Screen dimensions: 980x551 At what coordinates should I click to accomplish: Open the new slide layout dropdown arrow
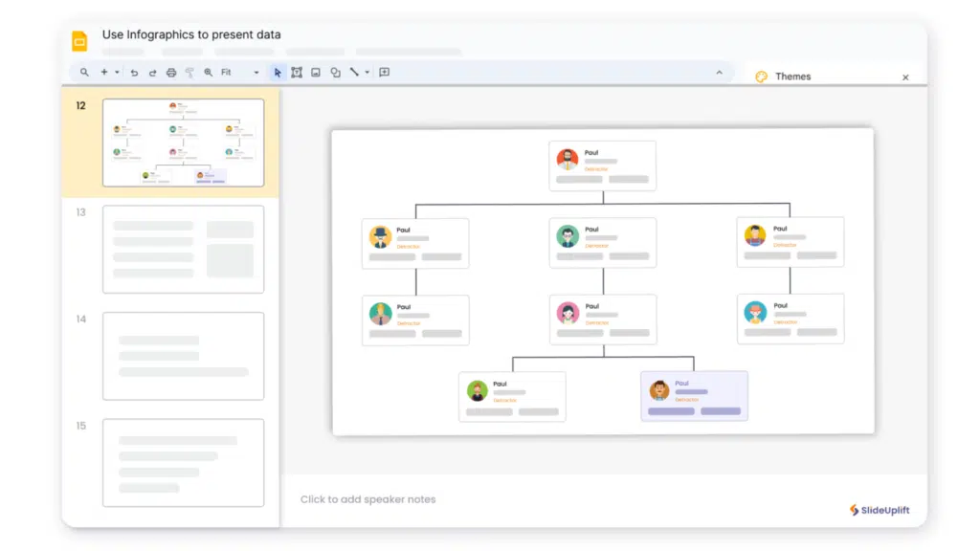117,73
